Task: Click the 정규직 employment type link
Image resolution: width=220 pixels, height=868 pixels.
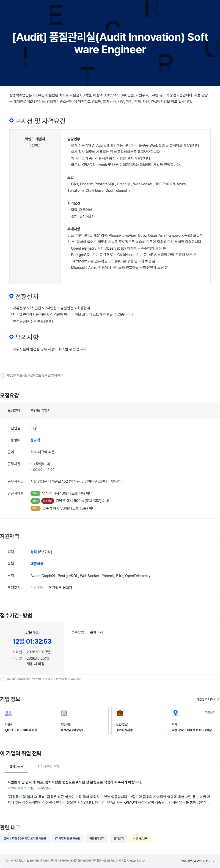Action: 35,440
